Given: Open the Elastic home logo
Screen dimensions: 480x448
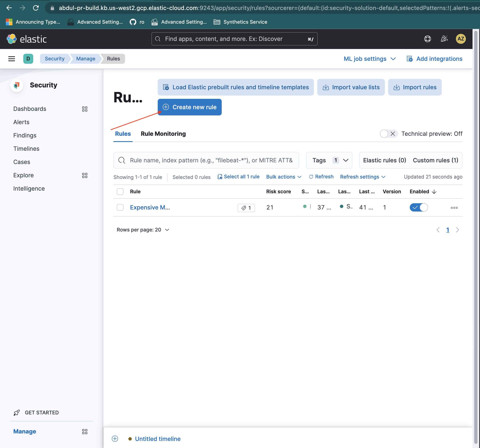Looking at the screenshot, I should tap(27, 39).
